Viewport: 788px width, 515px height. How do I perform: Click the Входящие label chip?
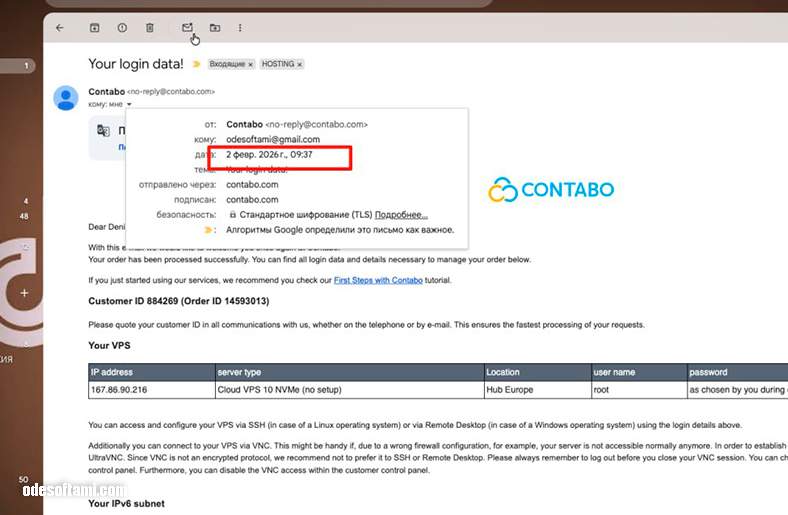point(227,64)
